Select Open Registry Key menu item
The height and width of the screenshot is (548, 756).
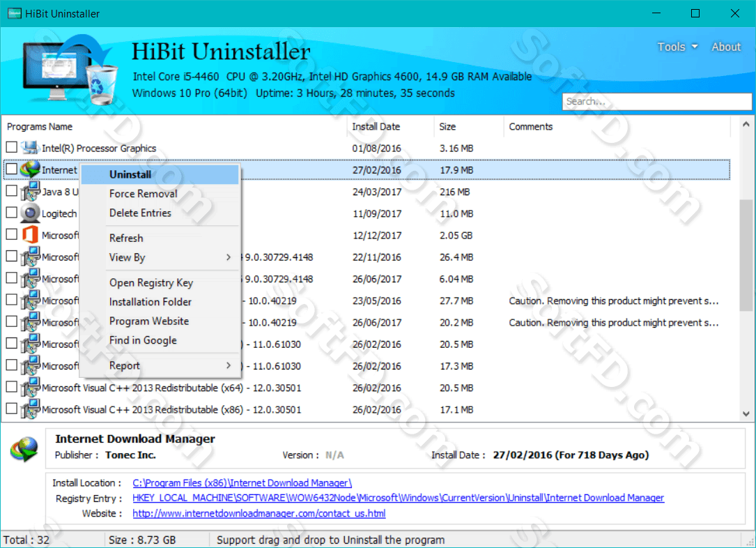point(160,282)
